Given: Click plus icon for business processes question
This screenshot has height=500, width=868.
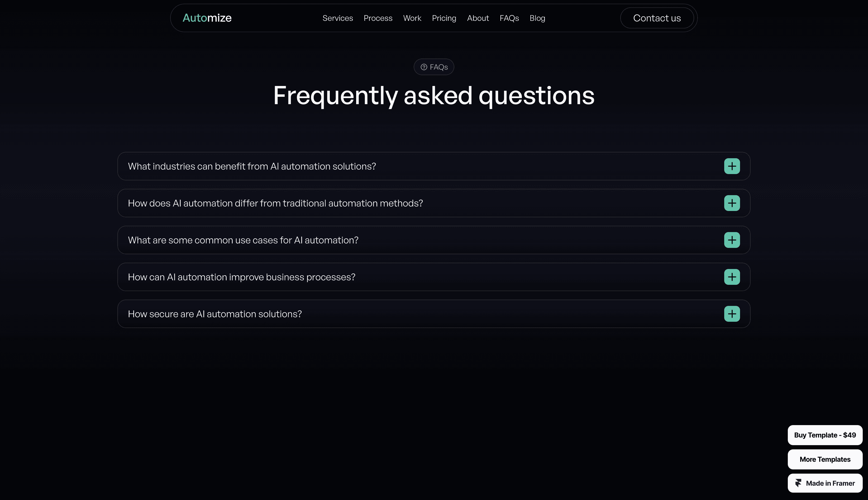Looking at the screenshot, I should tap(732, 277).
